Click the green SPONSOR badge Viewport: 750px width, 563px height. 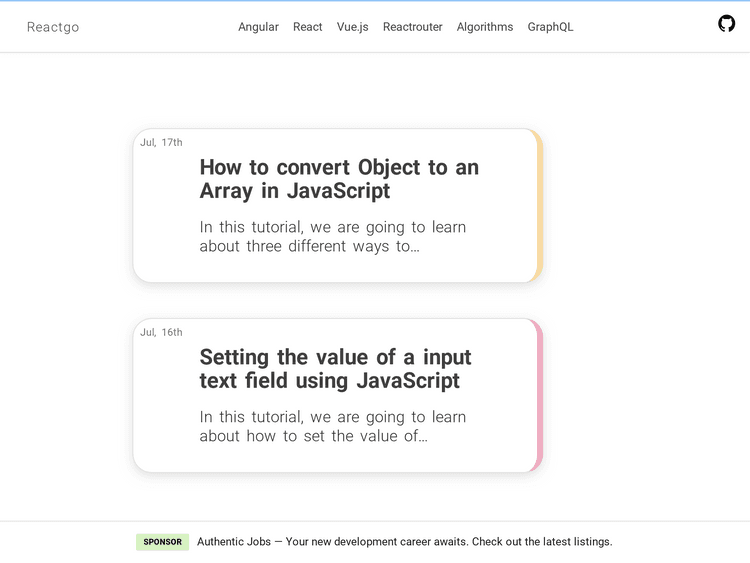pos(163,542)
